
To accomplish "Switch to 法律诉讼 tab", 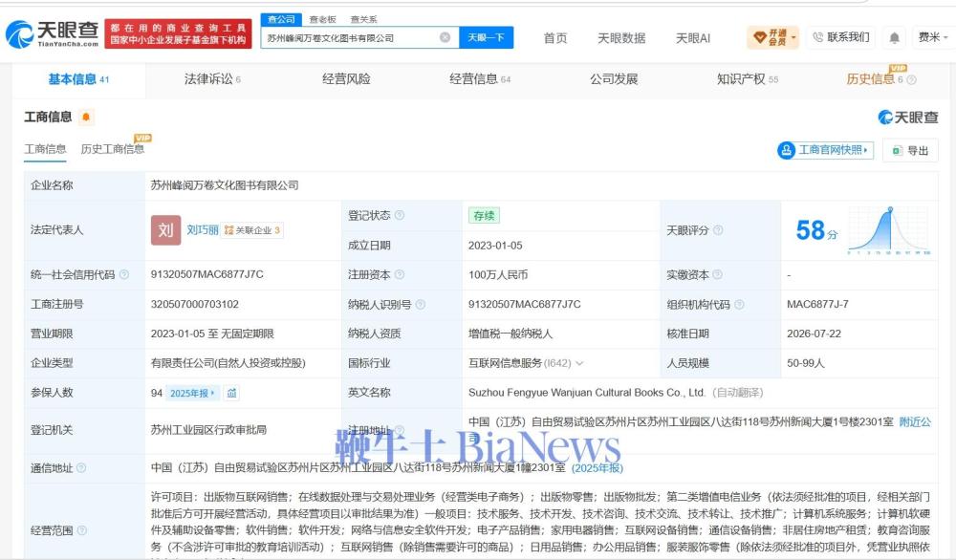I will [212, 79].
